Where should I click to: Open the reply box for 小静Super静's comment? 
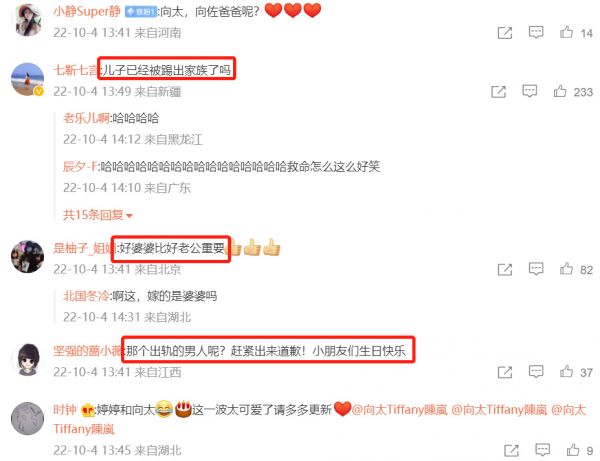click(536, 32)
